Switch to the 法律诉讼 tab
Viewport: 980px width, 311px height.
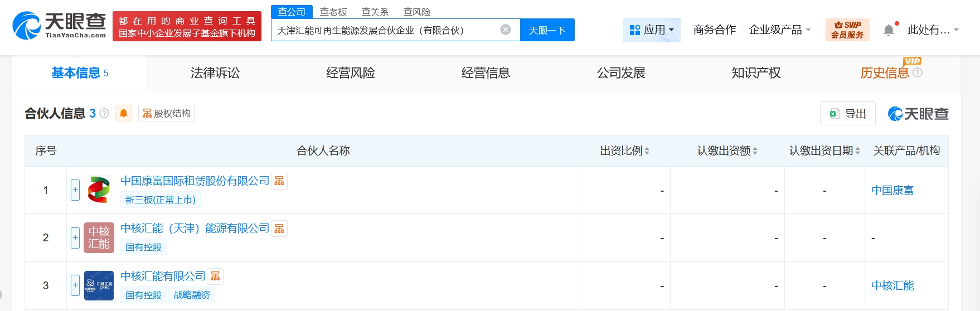click(x=215, y=73)
